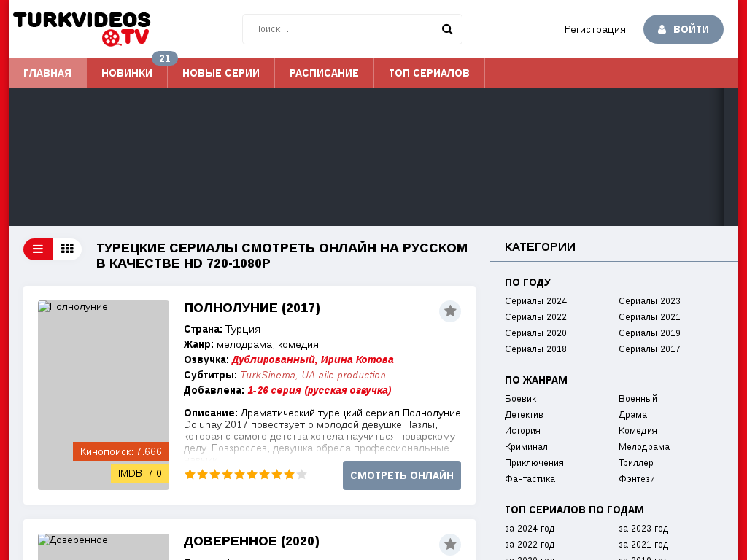Rate Полнолуние using the star rating
This screenshot has height=560, width=747.
(x=246, y=474)
